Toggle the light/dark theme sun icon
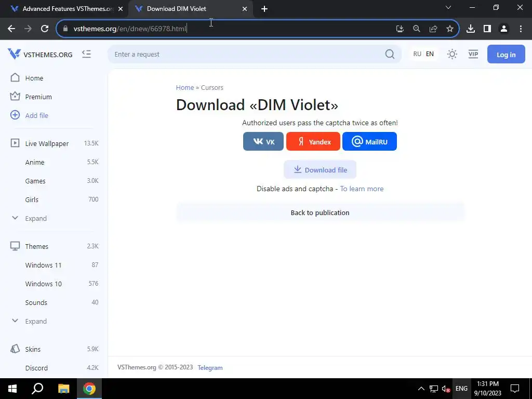This screenshot has width=532, height=399. [452, 54]
